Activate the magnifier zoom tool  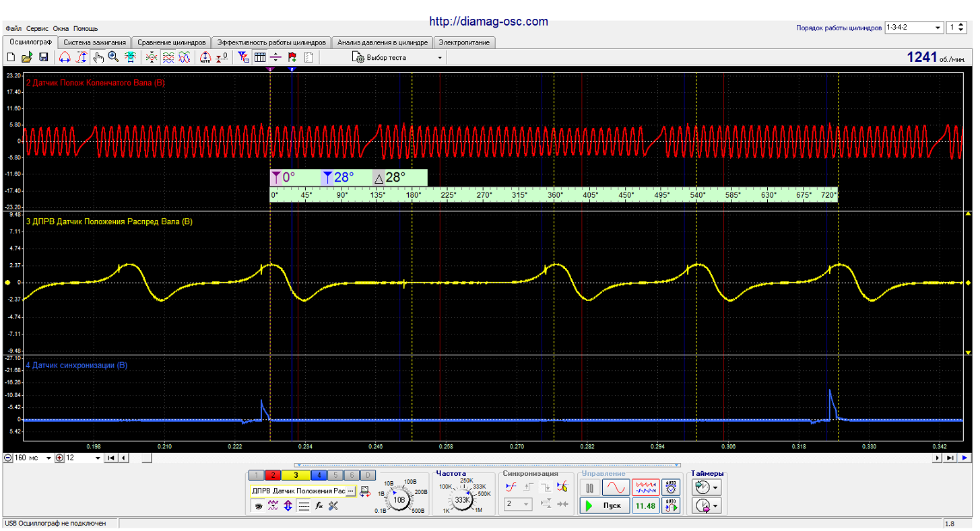113,57
